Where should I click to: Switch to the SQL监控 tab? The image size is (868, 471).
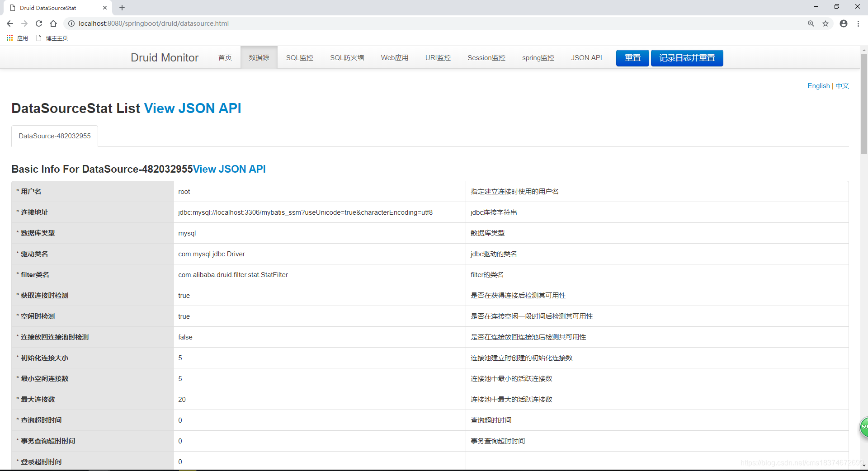pyautogui.click(x=299, y=57)
